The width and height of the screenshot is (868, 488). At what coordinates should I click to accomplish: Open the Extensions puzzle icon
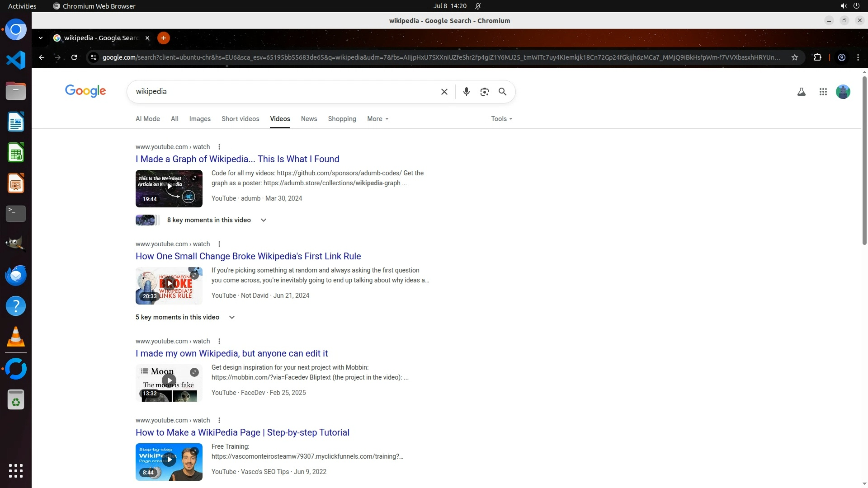click(817, 57)
